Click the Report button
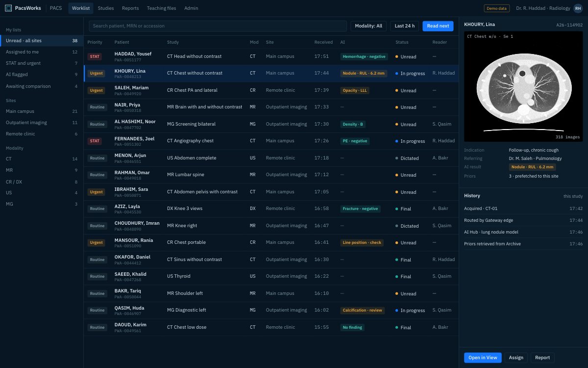The image size is (588, 368). tap(542, 358)
